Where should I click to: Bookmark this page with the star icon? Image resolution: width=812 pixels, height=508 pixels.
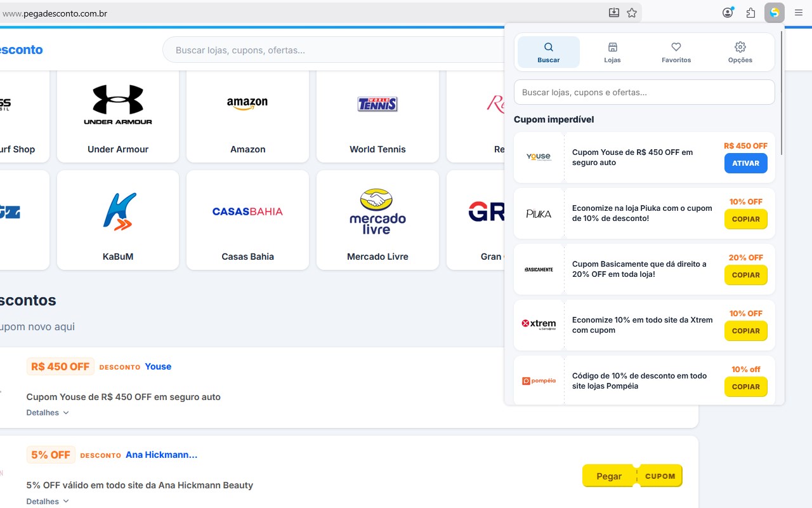(x=632, y=13)
